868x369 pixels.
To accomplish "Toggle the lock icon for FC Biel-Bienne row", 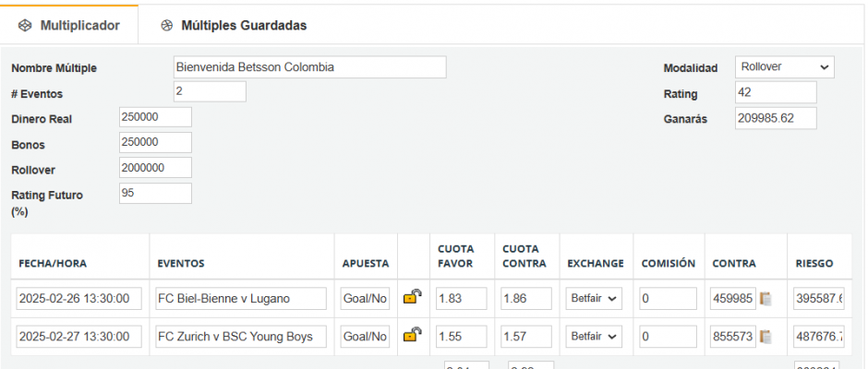I will [413, 297].
